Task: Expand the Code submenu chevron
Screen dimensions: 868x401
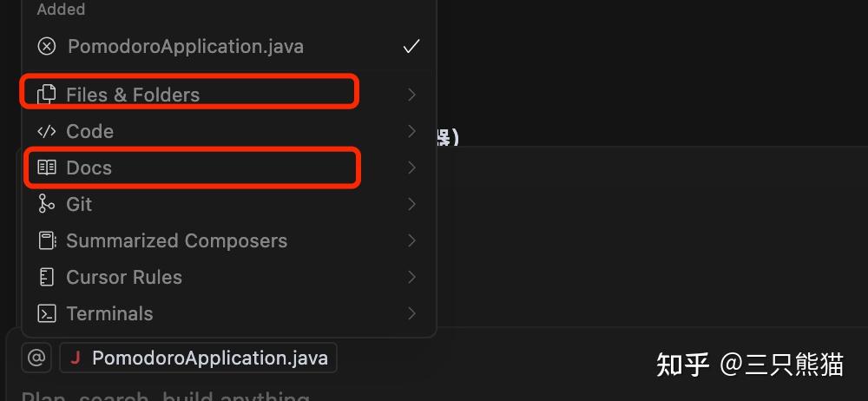Action: click(x=411, y=131)
